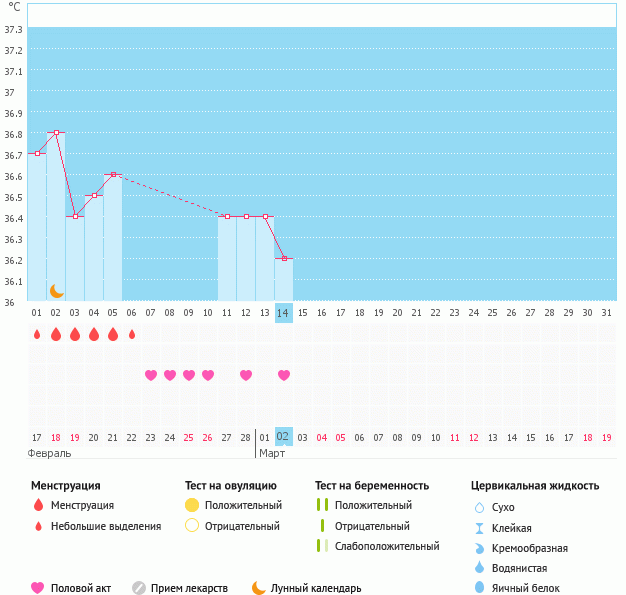Click the moon icon on day 02
The width and height of the screenshot is (626, 595).
pyautogui.click(x=57, y=290)
